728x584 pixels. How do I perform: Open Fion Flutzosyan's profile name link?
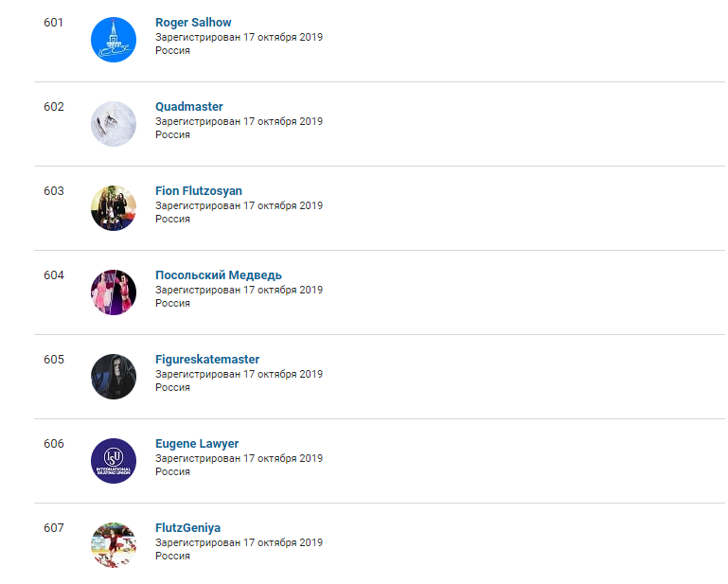click(199, 191)
